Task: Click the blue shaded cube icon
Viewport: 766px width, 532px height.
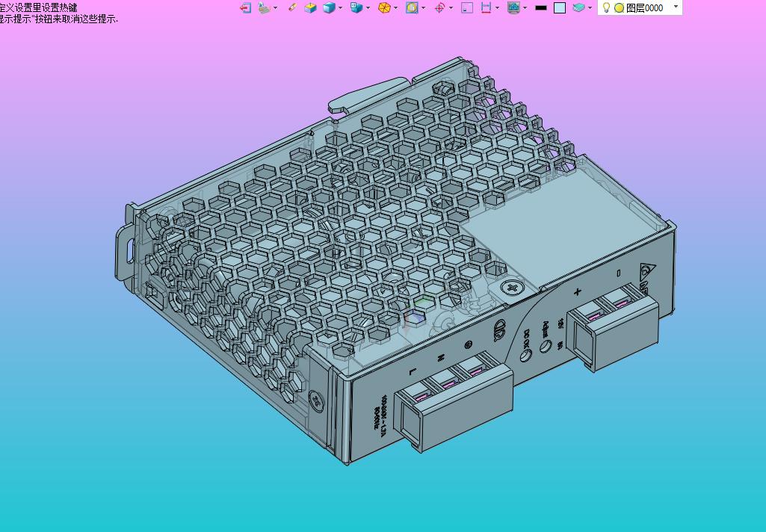Action: [x=330, y=7]
